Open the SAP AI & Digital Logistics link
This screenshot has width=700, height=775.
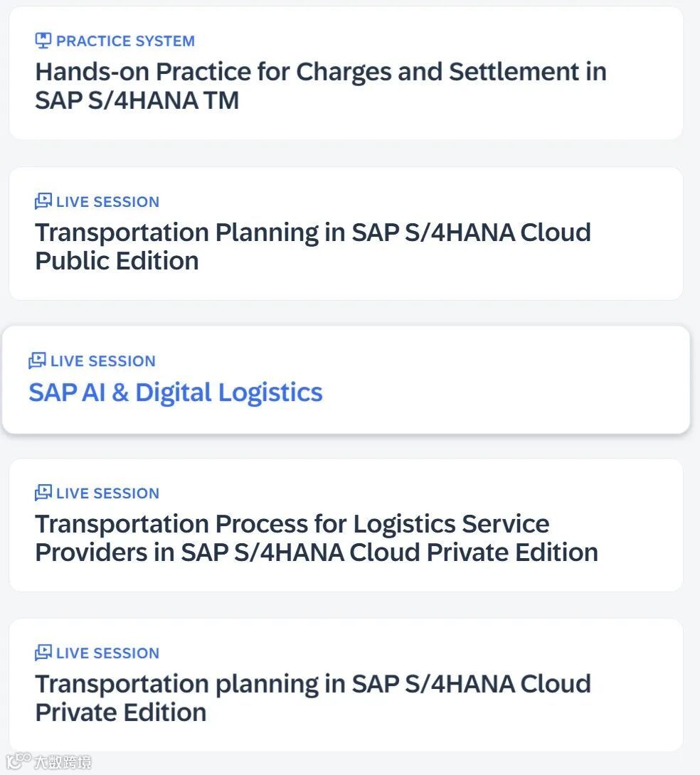pyautogui.click(x=176, y=392)
